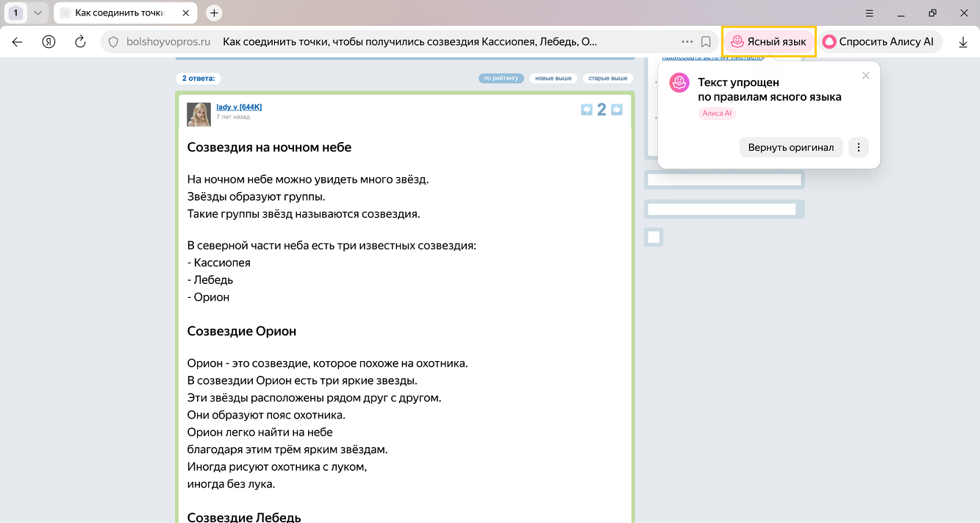The height and width of the screenshot is (523, 980).
Task: Like the answer with thumbs up
Action: coord(617,110)
